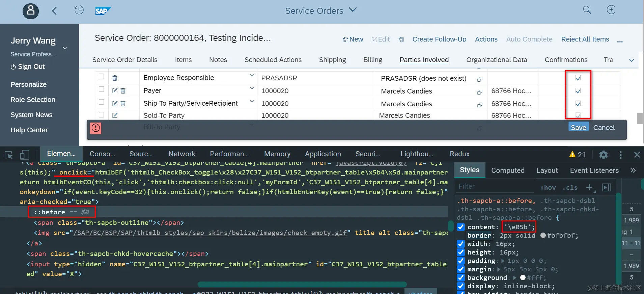Viewport: 644px width, 294px height.
Task: Show more assignment block tabs chevron
Action: [632, 60]
